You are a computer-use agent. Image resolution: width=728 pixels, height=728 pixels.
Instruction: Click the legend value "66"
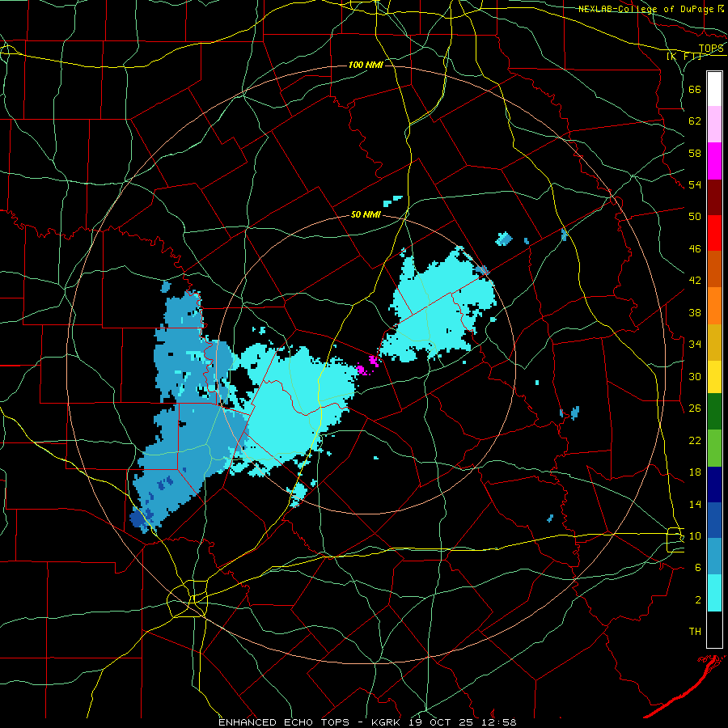695,89
